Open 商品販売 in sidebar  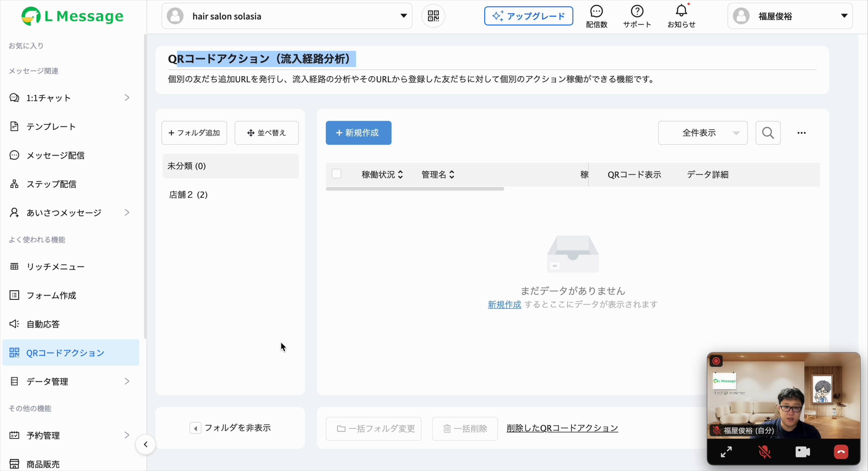(x=71, y=464)
